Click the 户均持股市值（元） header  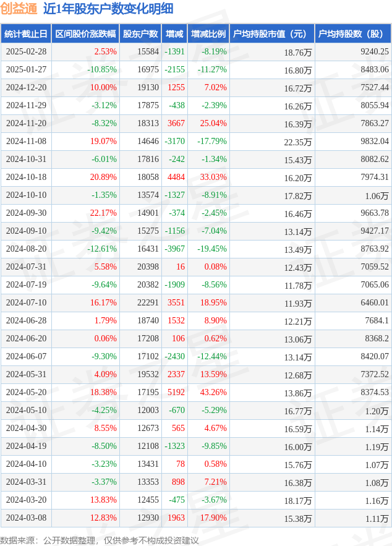[272, 34]
